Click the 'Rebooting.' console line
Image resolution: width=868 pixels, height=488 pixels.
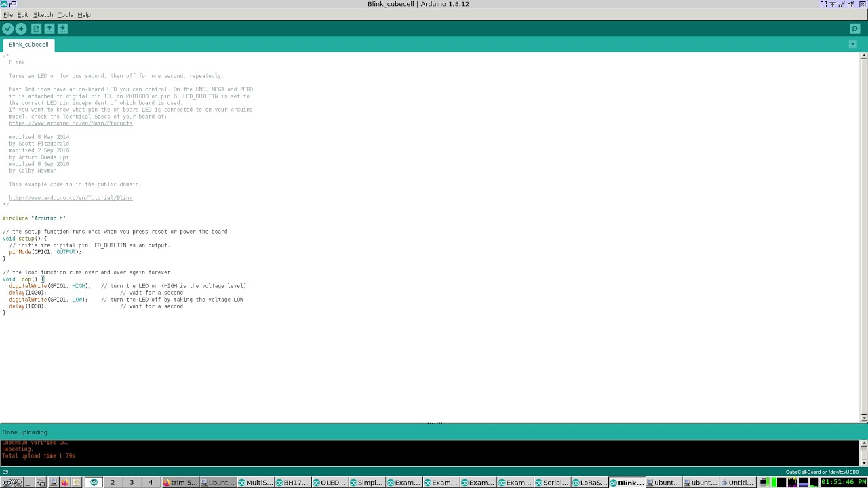tap(17, 449)
